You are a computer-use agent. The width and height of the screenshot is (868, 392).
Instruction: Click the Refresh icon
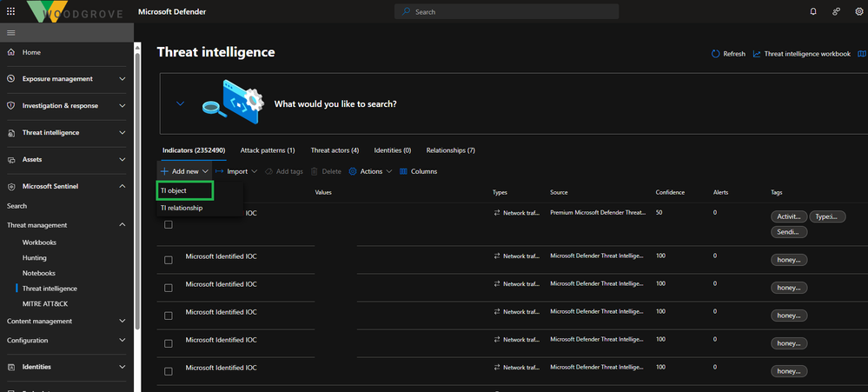click(716, 54)
